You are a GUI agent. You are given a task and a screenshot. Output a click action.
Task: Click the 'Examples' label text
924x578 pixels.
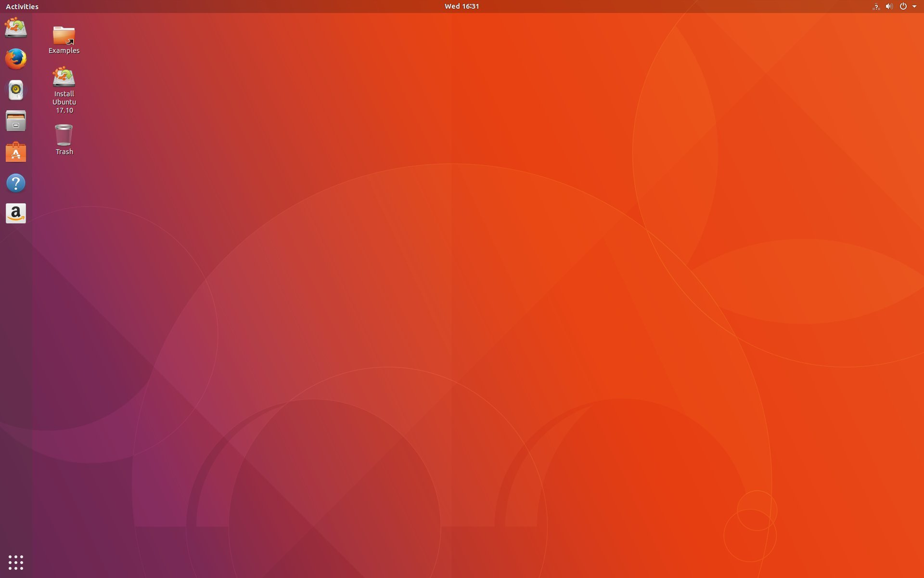pos(64,51)
